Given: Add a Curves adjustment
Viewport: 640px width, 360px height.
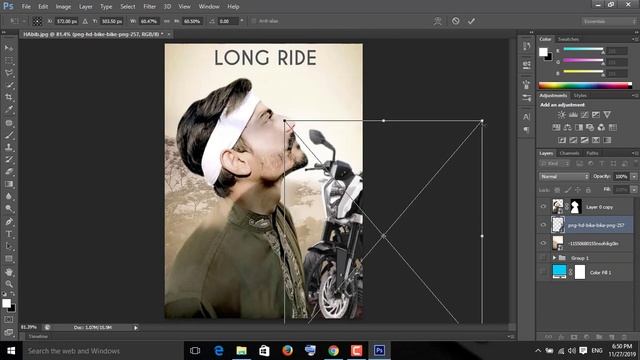Looking at the screenshot, I should (584, 115).
